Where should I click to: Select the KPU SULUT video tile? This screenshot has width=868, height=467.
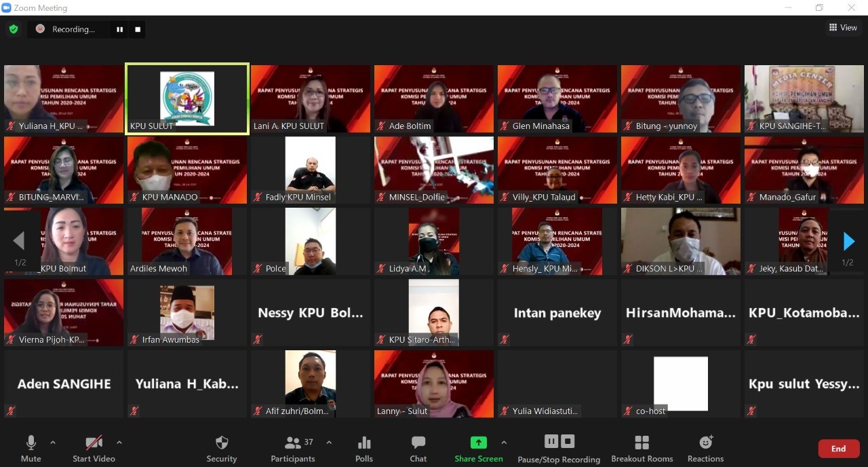(x=187, y=99)
